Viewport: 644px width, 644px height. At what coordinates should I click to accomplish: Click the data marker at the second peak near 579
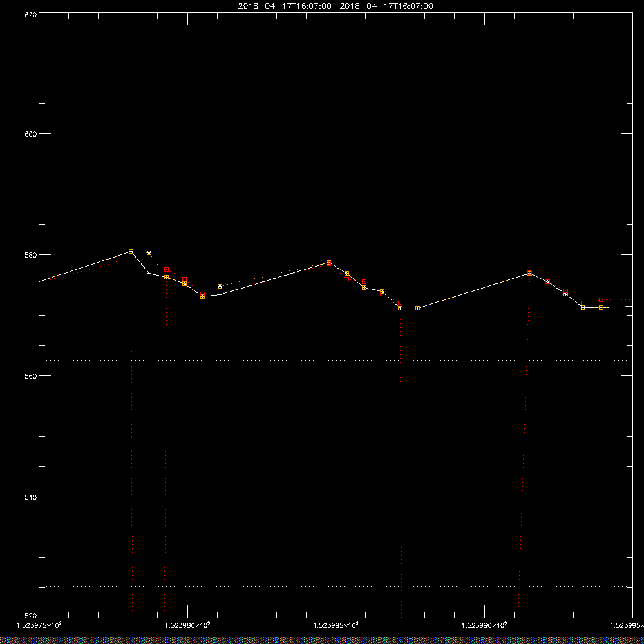pos(328,263)
